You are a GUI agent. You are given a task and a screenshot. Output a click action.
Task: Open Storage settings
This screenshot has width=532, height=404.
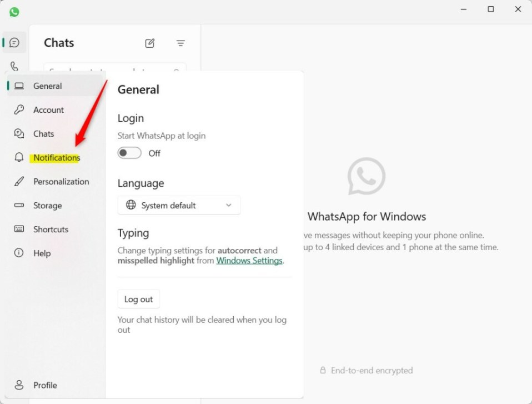(55, 205)
